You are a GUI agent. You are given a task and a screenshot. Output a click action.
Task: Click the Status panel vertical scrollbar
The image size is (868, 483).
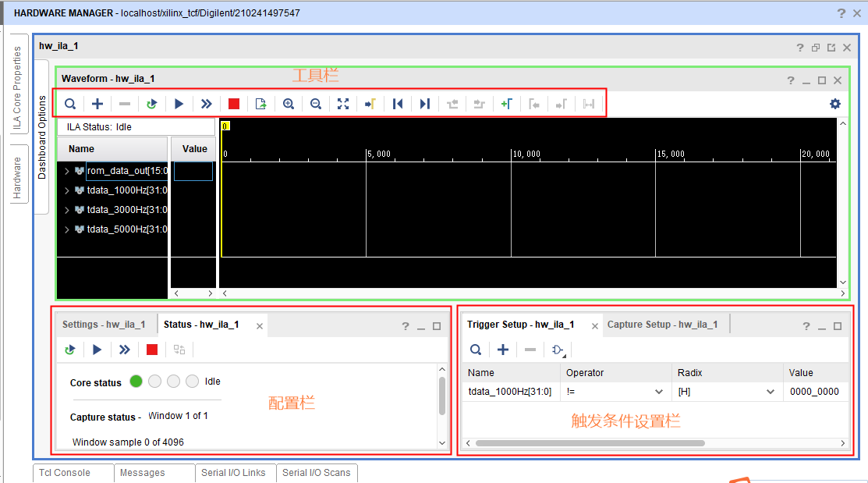pyautogui.click(x=441, y=396)
